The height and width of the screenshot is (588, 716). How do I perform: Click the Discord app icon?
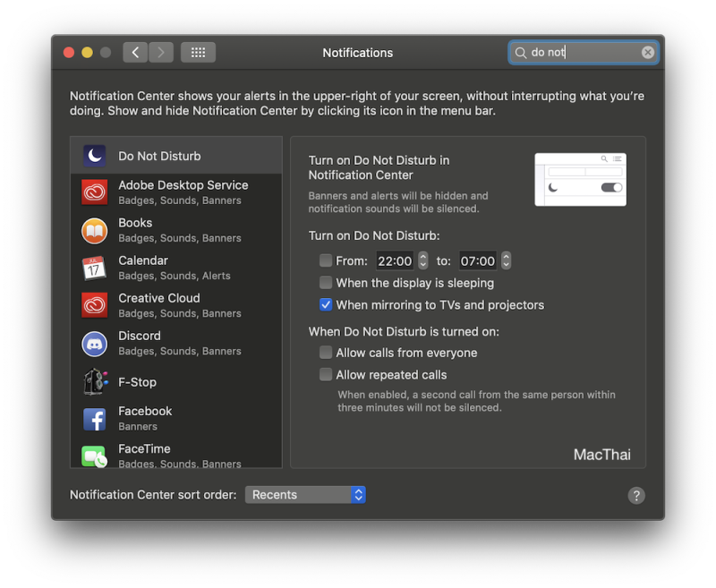tap(94, 342)
